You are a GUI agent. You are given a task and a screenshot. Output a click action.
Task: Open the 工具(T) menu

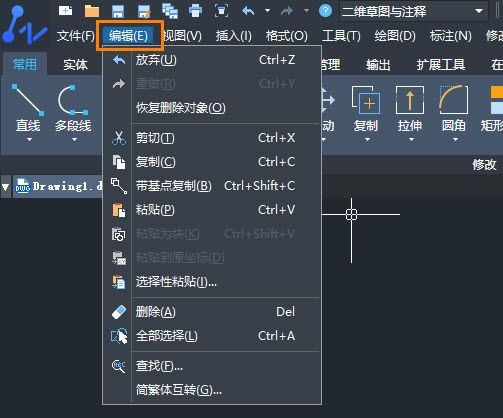coord(341,35)
